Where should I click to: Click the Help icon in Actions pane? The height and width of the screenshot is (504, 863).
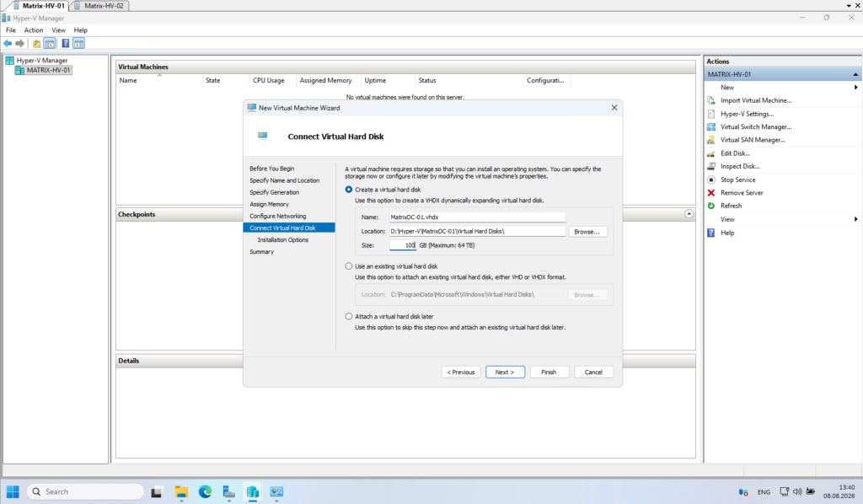711,233
